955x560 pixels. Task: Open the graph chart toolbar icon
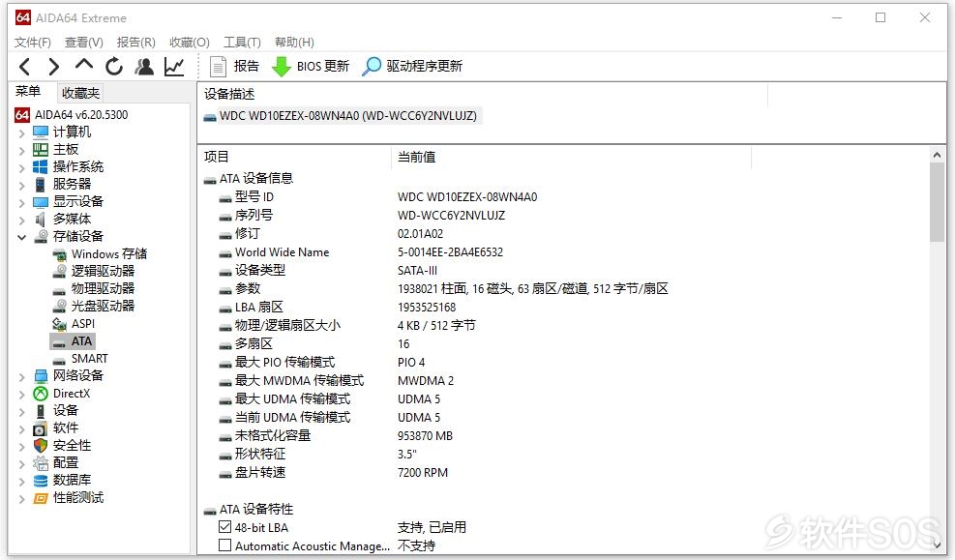(x=174, y=67)
